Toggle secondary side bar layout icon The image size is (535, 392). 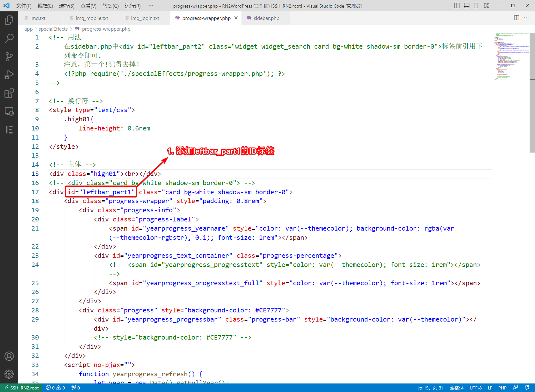pyautogui.click(x=477, y=6)
